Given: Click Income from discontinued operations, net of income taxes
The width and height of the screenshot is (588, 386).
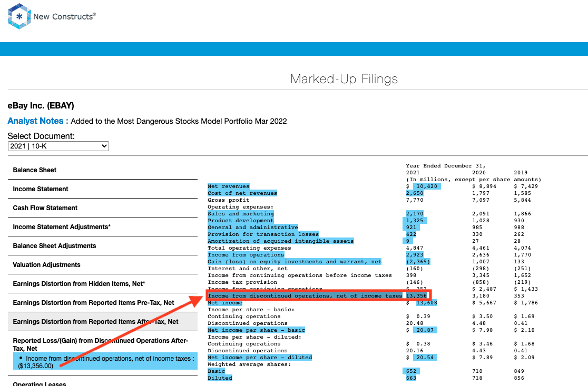Looking at the screenshot, I should 305,295.
